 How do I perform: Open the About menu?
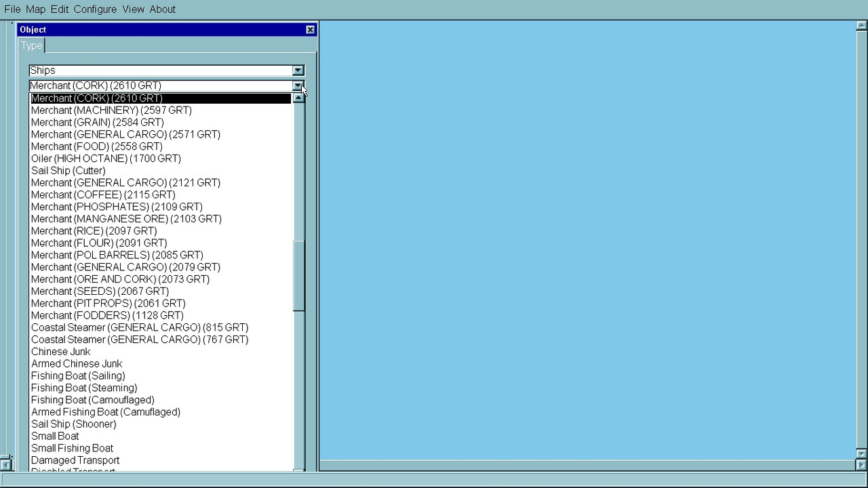pyautogui.click(x=162, y=9)
